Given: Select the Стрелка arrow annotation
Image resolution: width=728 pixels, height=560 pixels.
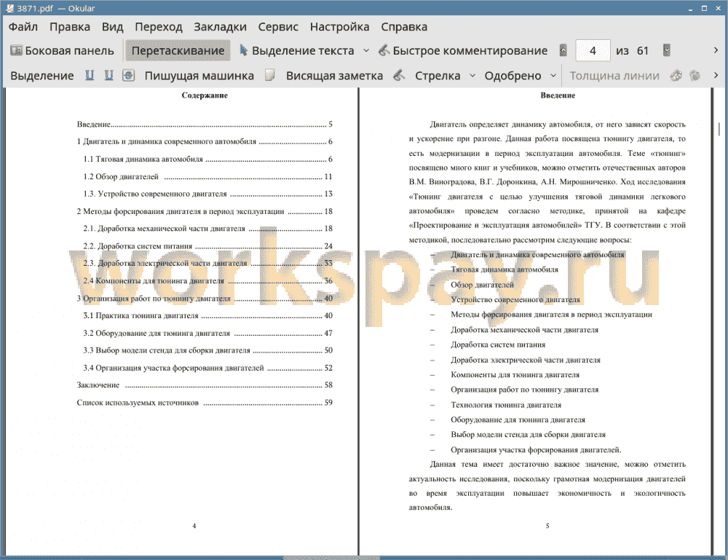Looking at the screenshot, I should click(438, 76).
